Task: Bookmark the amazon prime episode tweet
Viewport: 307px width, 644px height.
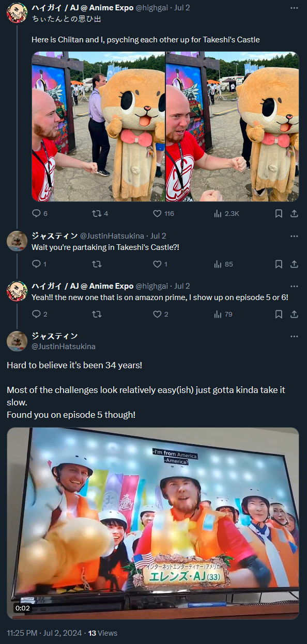Action: click(279, 314)
